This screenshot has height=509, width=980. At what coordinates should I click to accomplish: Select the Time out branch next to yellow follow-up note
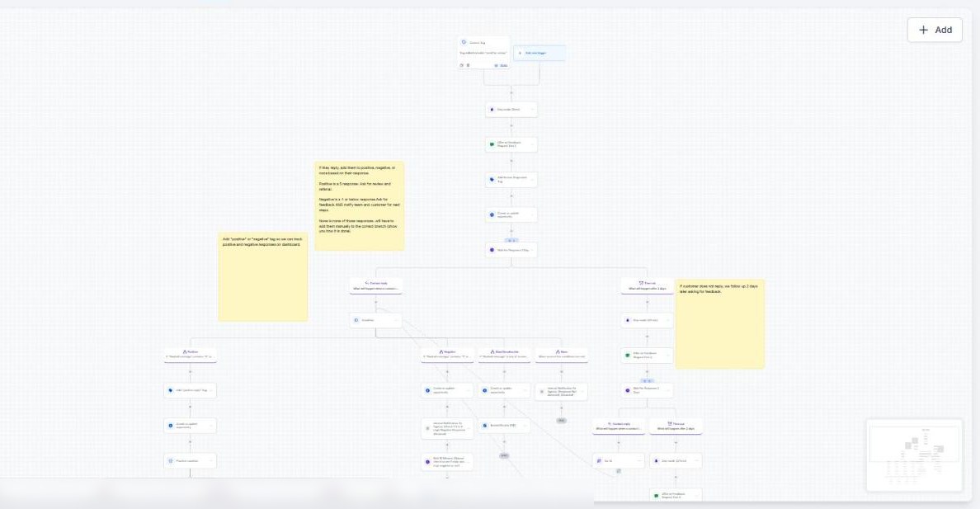(x=647, y=285)
